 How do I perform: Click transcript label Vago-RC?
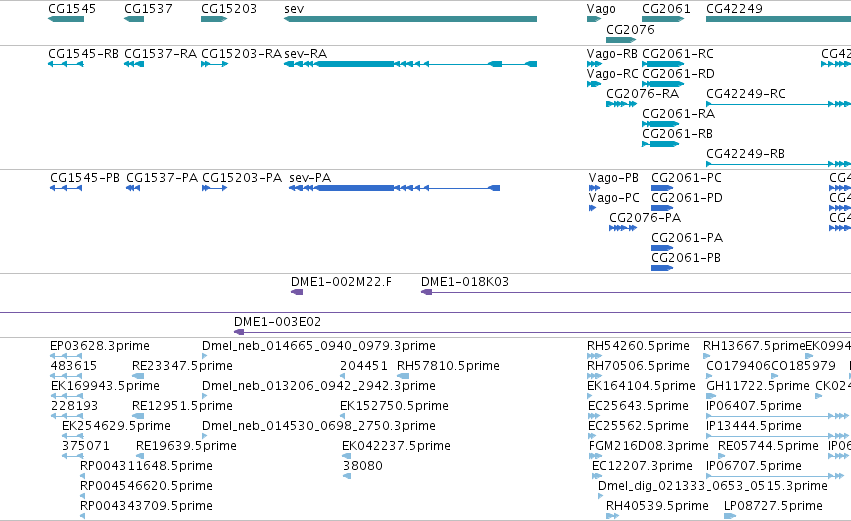612,74
